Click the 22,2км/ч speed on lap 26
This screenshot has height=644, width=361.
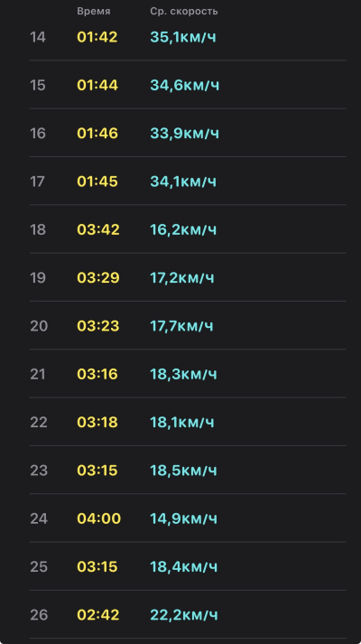coord(184,615)
